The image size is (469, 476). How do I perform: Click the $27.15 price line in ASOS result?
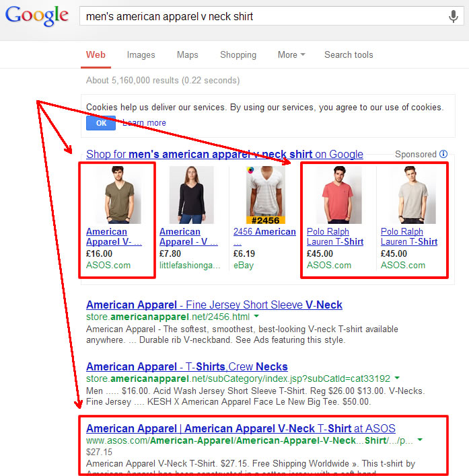pos(99,452)
